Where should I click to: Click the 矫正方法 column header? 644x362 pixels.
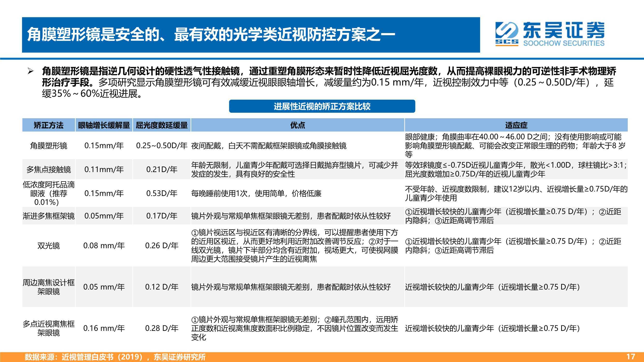49,125
